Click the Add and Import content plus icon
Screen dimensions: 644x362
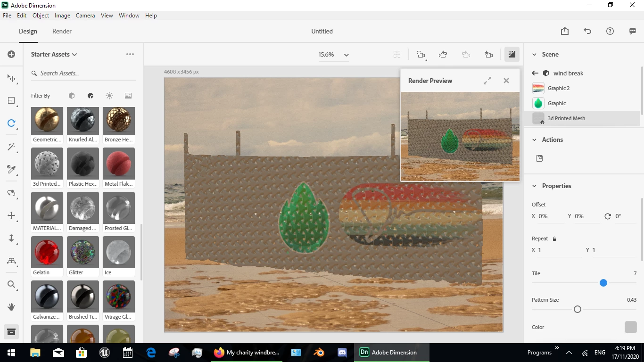click(x=11, y=54)
